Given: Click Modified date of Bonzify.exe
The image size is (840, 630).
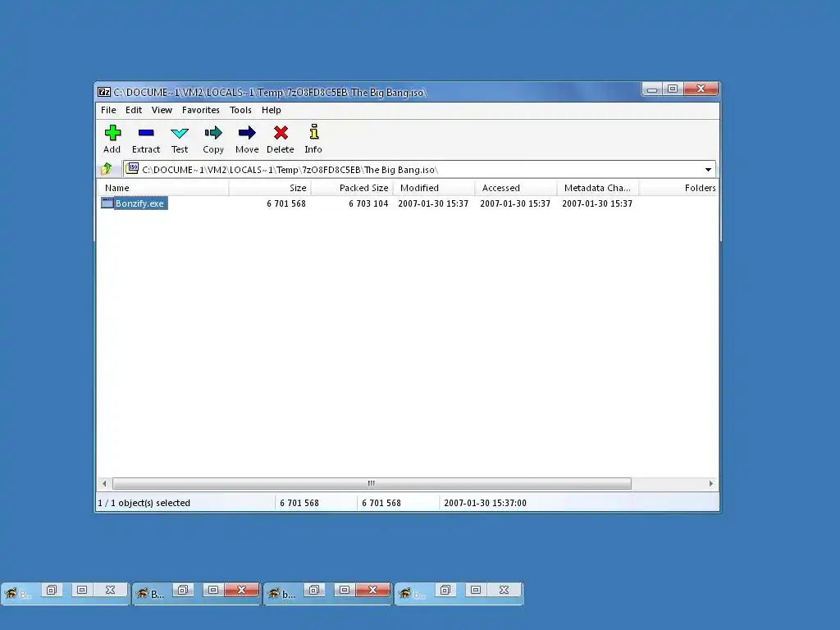Looking at the screenshot, I should (433, 203).
